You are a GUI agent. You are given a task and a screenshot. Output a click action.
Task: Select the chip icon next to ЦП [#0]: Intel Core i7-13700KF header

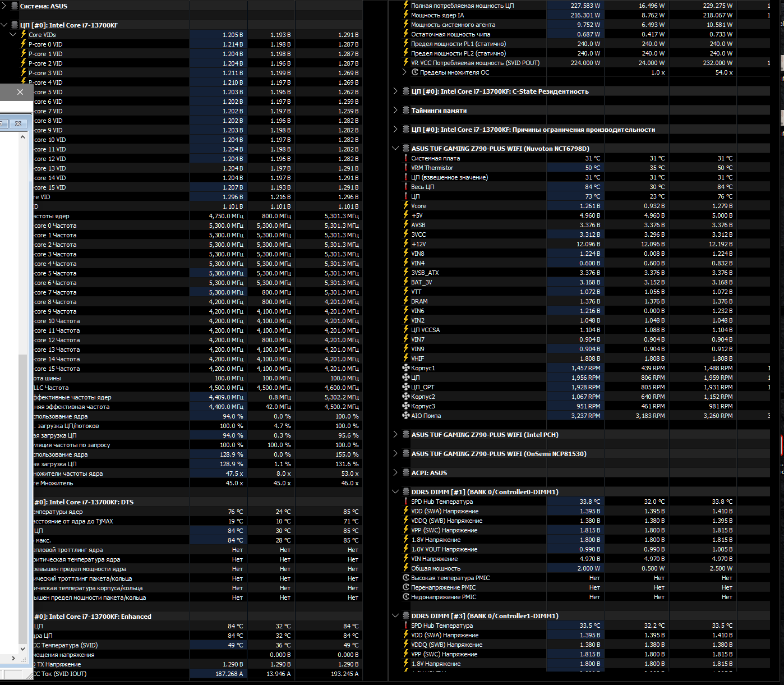pos(15,25)
